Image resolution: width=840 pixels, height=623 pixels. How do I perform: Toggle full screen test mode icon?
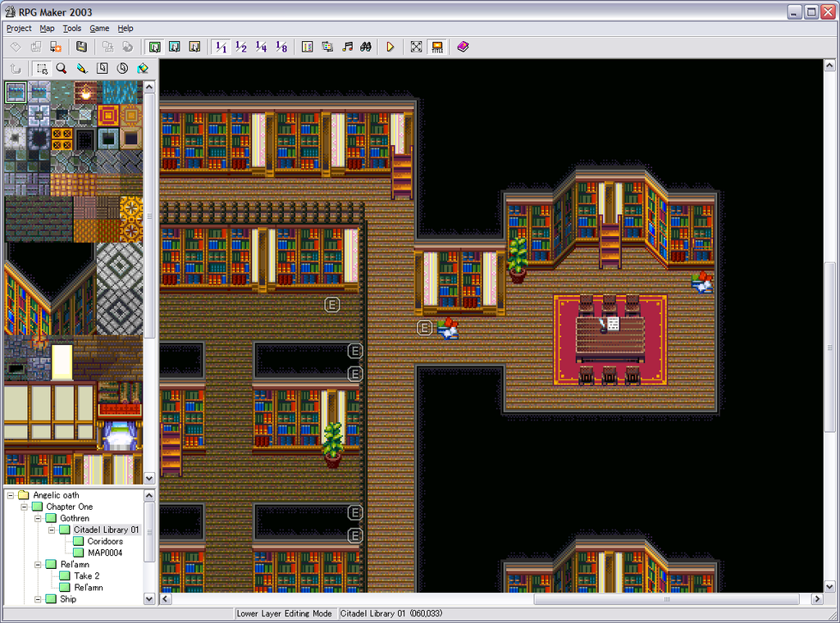416,47
